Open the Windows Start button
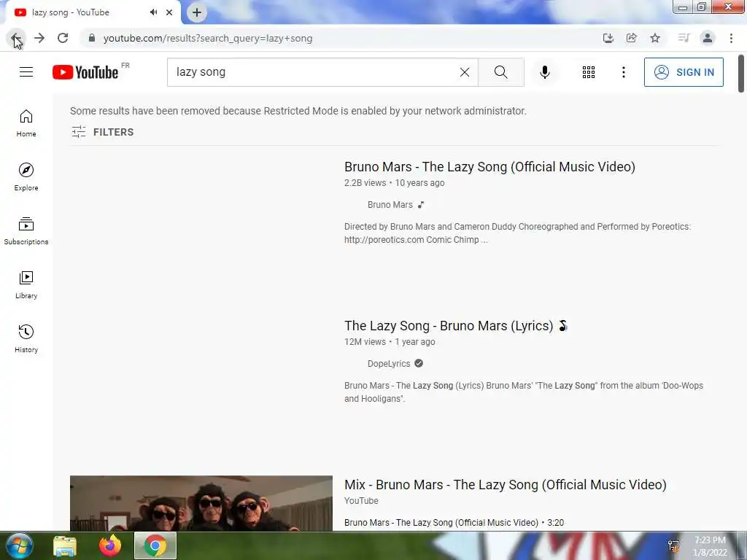This screenshot has height=560, width=747. pos(19,545)
